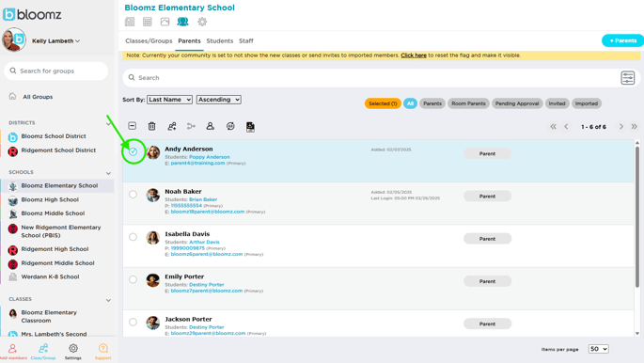This screenshot has width=644, height=363.
Task: Select Jackson Porter's checkbox
Action: (x=134, y=322)
